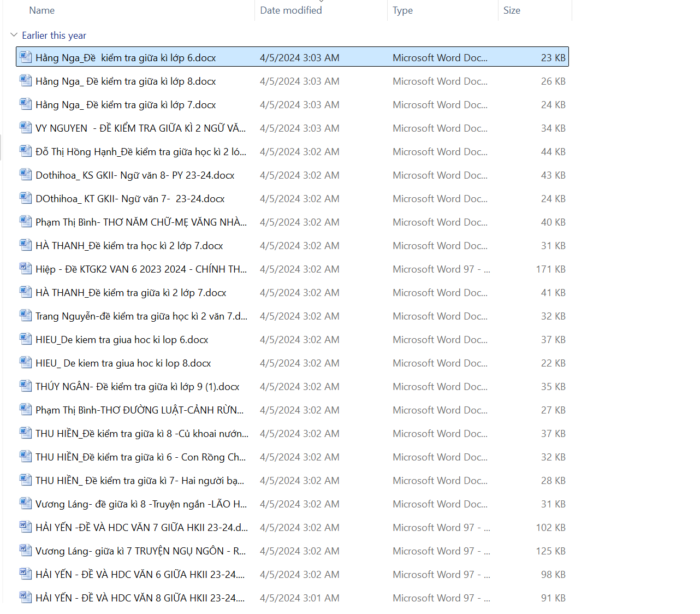Sort files by Name column header
700x614 pixels.
[41, 10]
